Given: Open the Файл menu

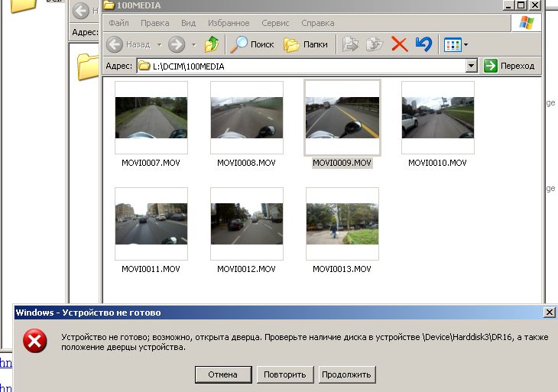Looking at the screenshot, I should [x=118, y=24].
